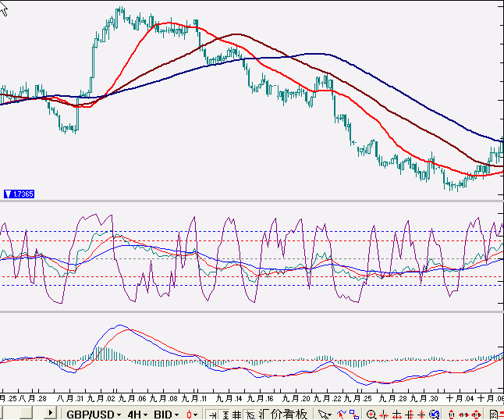Click the 九月.22 date label on time axis
Image resolution: width=504 pixels, height=420 pixels.
[x=327, y=398]
